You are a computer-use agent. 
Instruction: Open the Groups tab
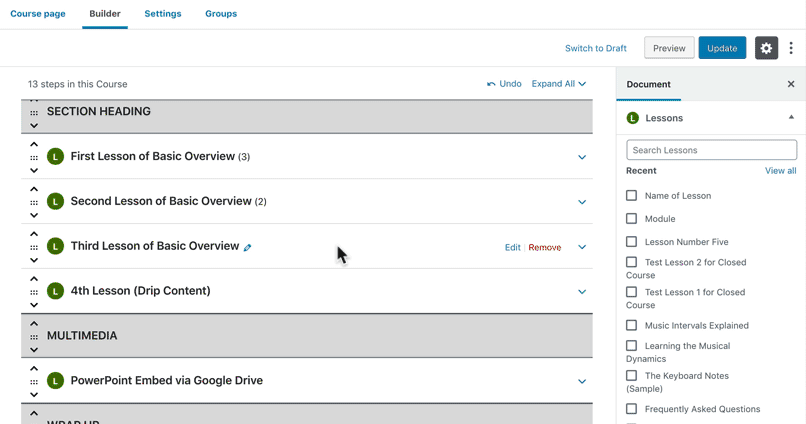(221, 14)
